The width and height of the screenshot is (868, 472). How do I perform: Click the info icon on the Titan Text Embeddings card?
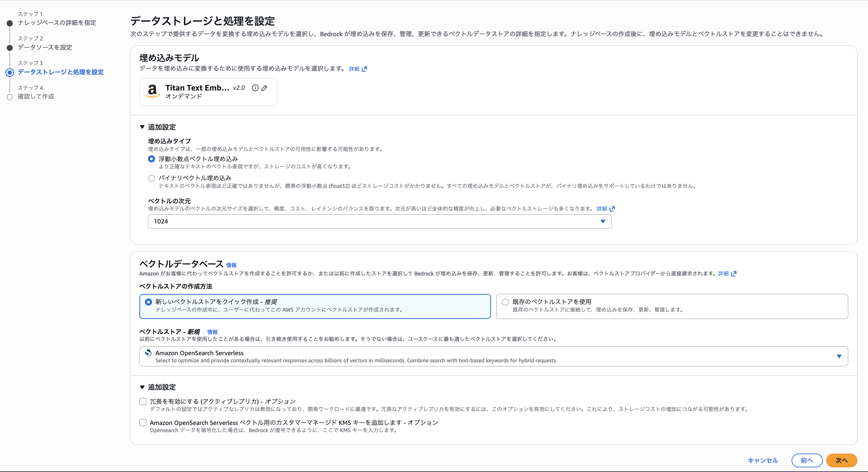[x=255, y=88]
